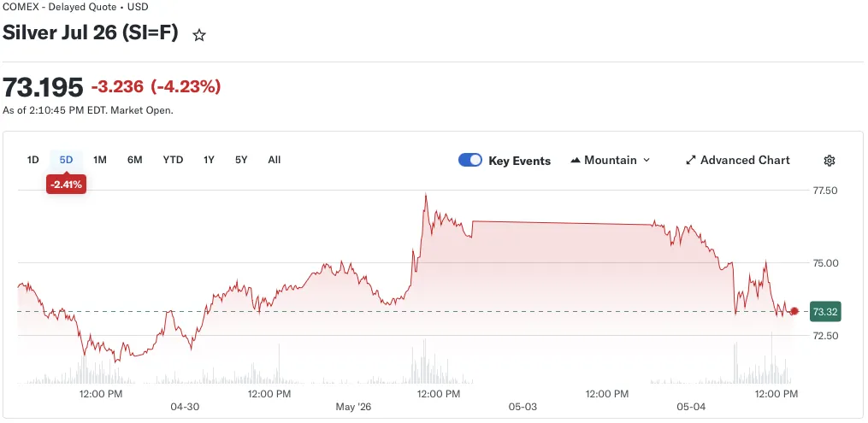Toggle the Key Events switch off
868x423 pixels.
pyautogui.click(x=470, y=161)
